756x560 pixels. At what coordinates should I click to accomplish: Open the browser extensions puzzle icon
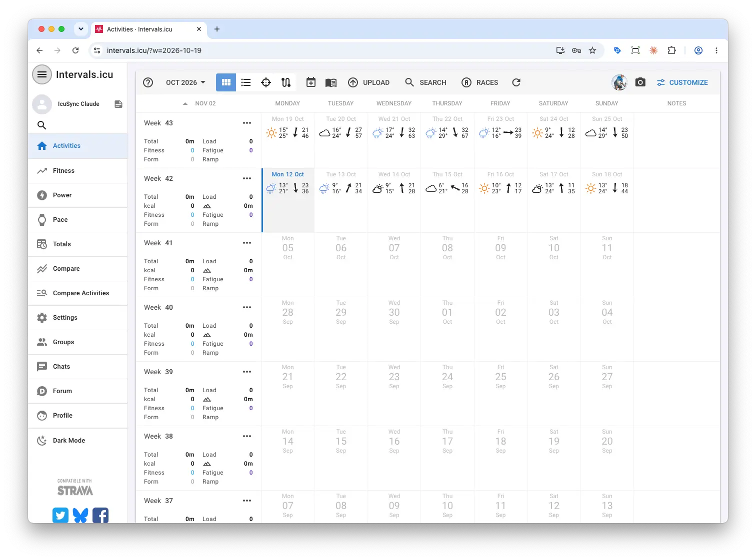pyautogui.click(x=671, y=50)
